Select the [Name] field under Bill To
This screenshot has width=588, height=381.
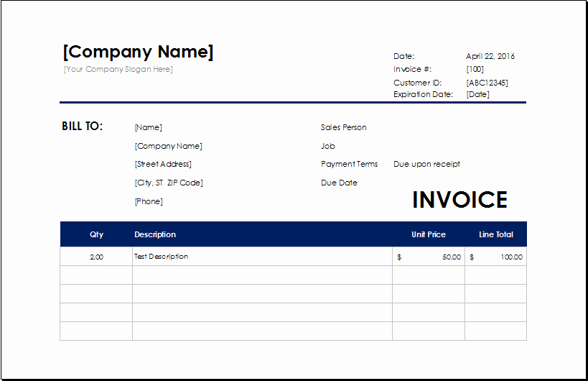[x=148, y=128]
